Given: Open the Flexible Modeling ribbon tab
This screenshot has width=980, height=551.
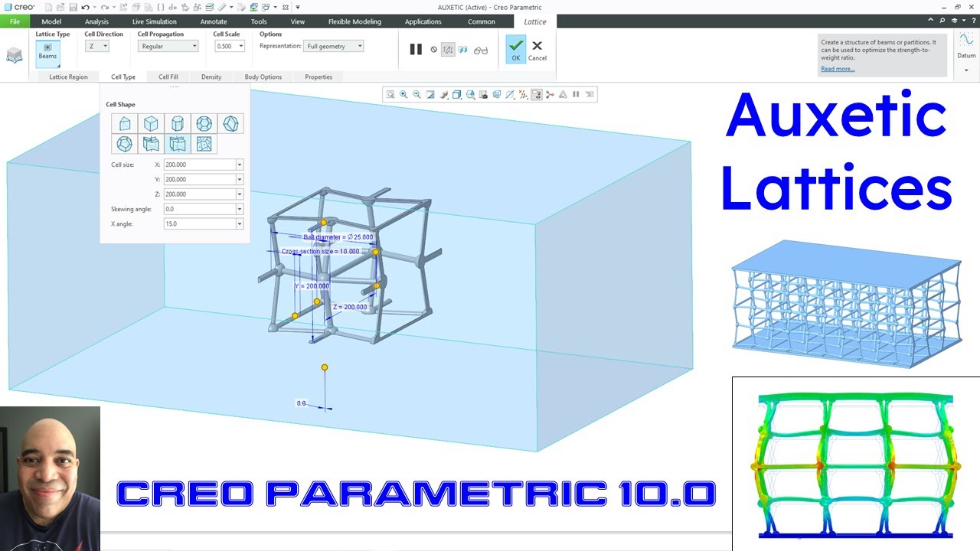Looking at the screenshot, I should point(354,21).
